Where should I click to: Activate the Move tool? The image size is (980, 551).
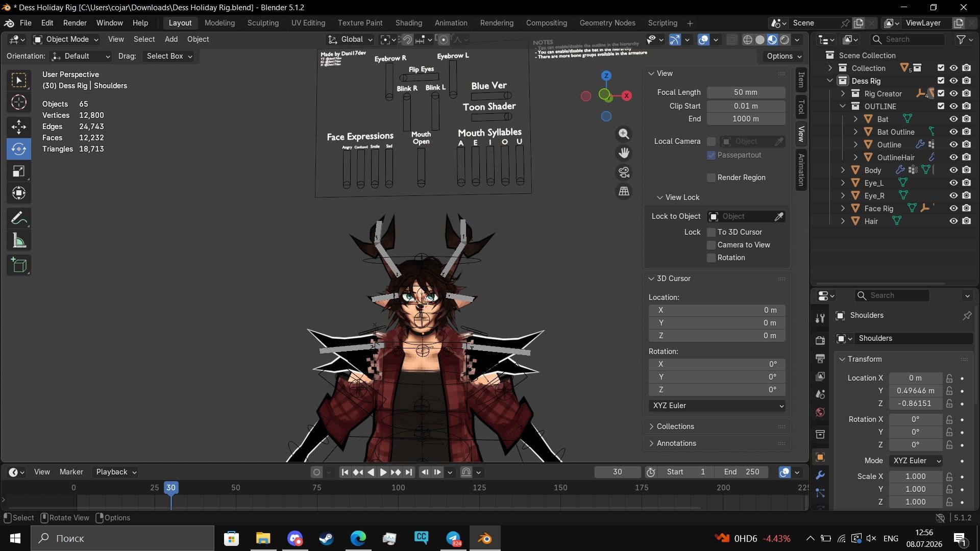click(19, 126)
